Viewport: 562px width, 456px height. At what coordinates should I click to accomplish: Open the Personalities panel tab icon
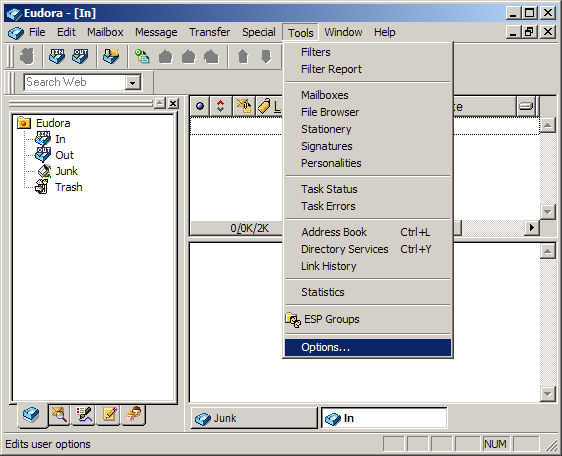click(134, 415)
